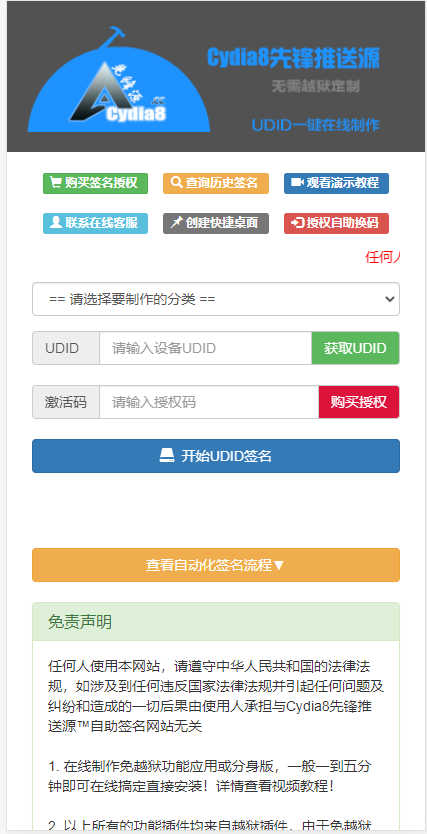The image size is (427, 834).
Task: Click the red 购买授权 button
Action: (x=359, y=402)
